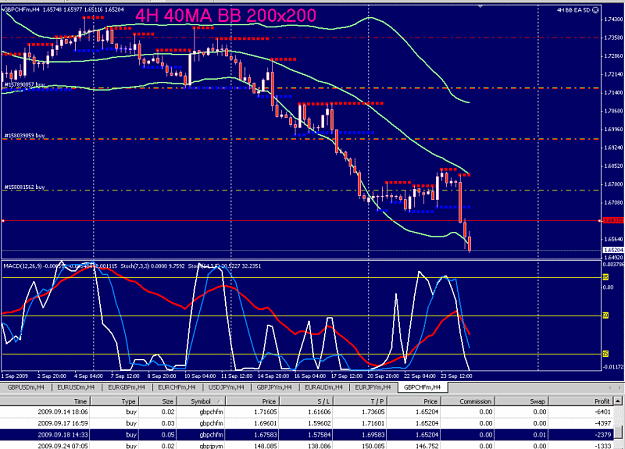Sort trades by the Symbol column header
The image size is (625, 449).
[201, 401]
